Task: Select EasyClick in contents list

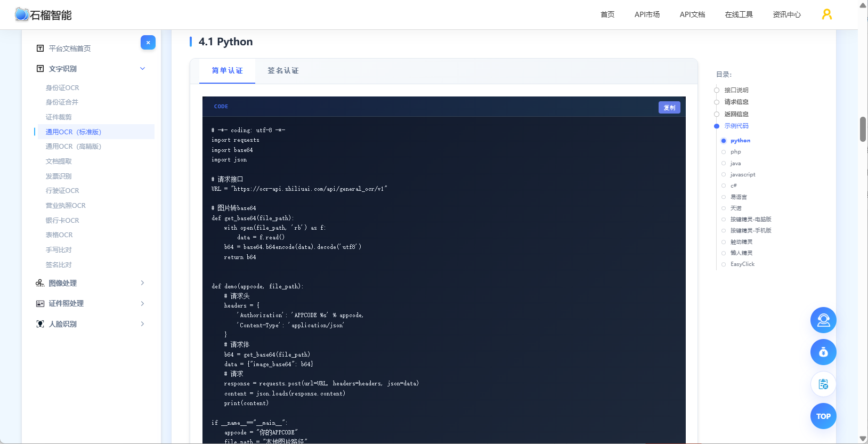Action: (742, 264)
